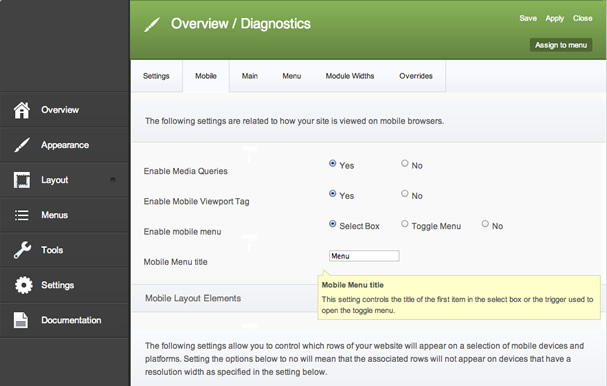Click the Enable Media Queries label
This screenshot has width=607, height=386.
tap(185, 171)
